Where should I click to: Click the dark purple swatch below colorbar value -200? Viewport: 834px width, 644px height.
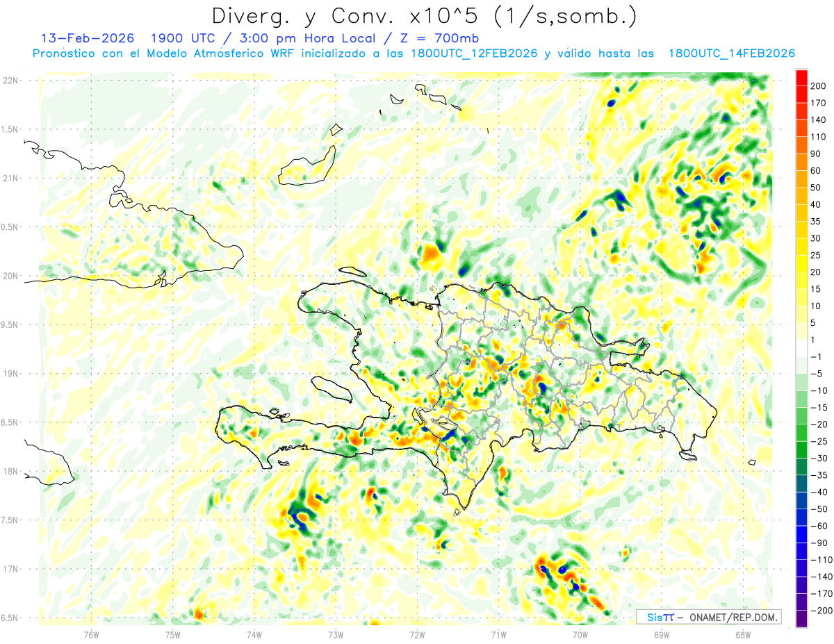801,618
